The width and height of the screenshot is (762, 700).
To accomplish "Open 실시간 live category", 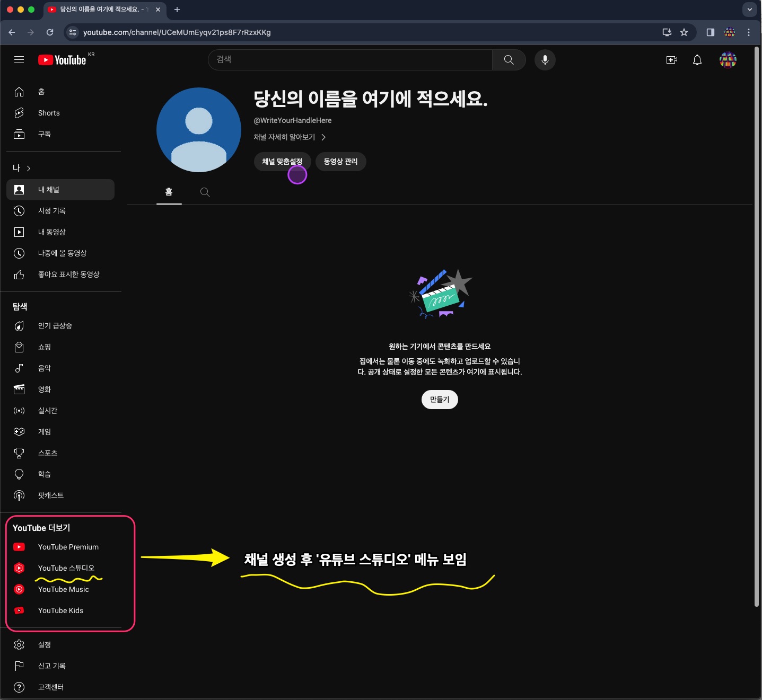I will pyautogui.click(x=60, y=411).
